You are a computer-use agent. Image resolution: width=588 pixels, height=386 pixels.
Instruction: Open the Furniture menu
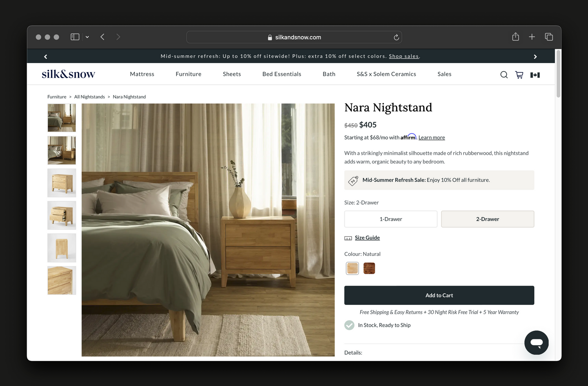click(x=188, y=74)
